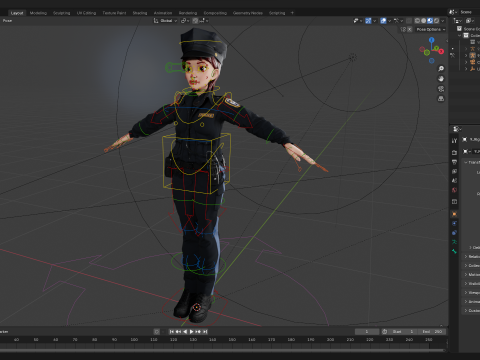
Task: Play the animation in reverse
Action: (x=185, y=332)
